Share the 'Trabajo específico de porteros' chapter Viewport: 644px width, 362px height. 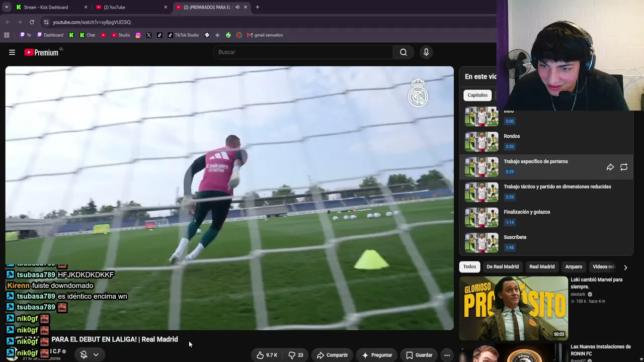click(x=610, y=167)
